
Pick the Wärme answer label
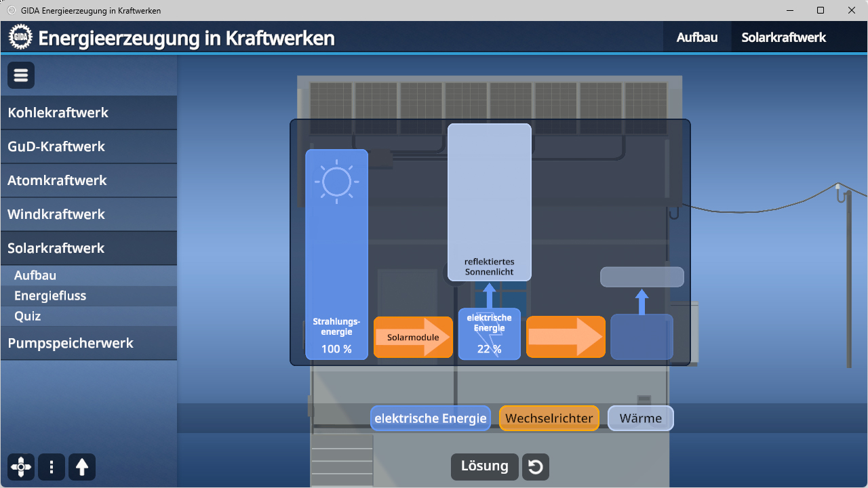point(640,418)
